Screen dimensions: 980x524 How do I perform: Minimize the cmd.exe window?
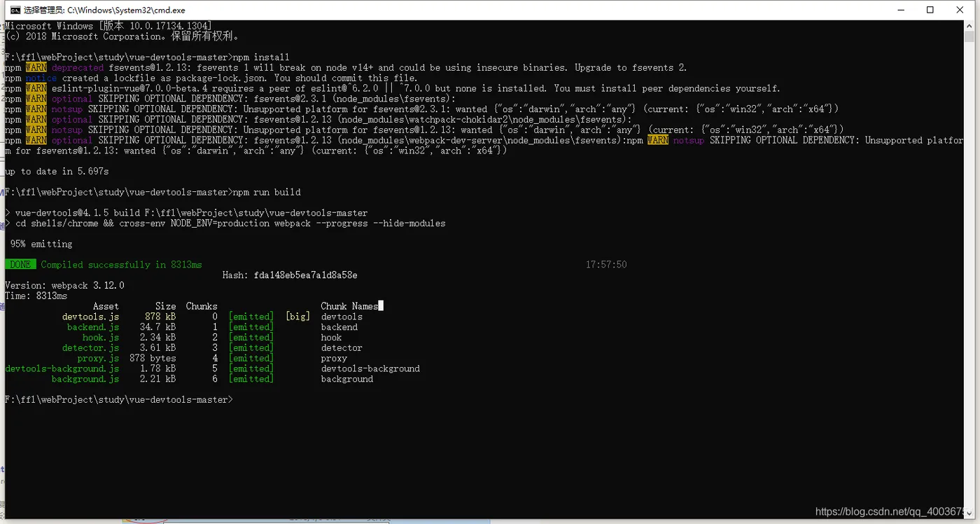tap(900, 10)
